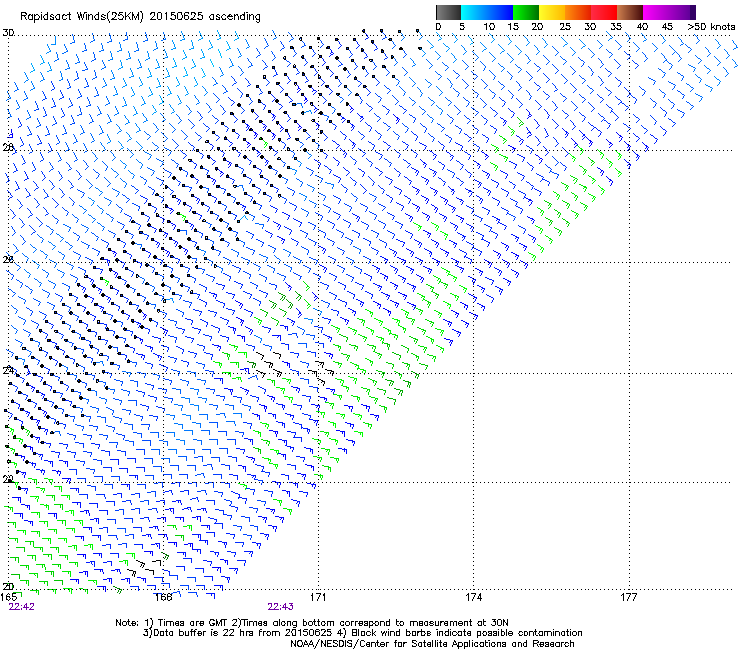Click the green 15-20 knots color band
The height and width of the screenshot is (650, 740).
pyautogui.click(x=526, y=12)
